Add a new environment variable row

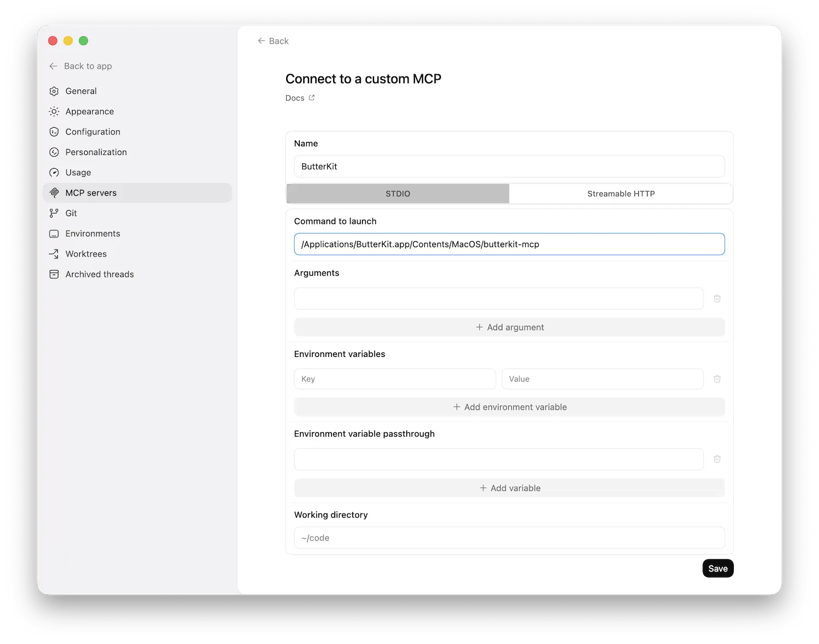509,407
